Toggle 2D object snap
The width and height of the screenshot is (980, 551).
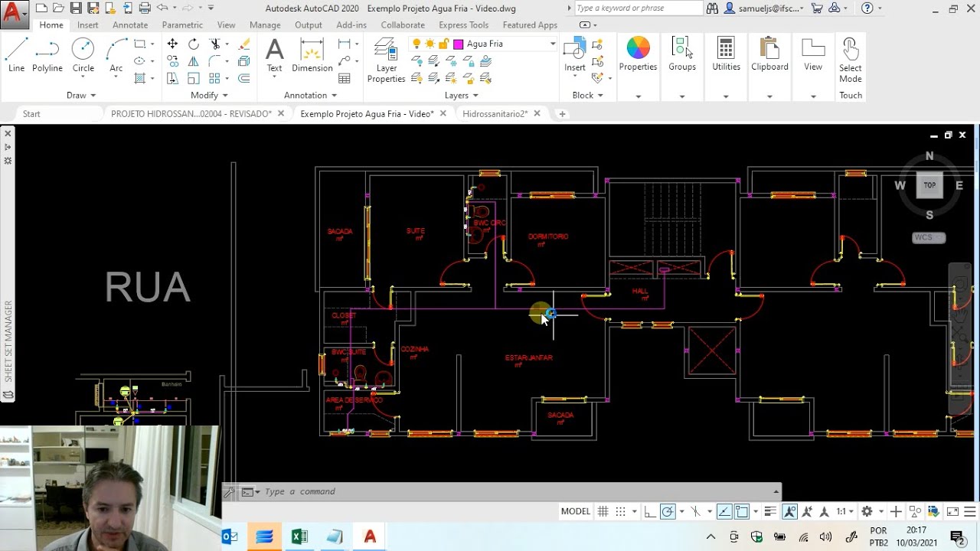pos(741,511)
